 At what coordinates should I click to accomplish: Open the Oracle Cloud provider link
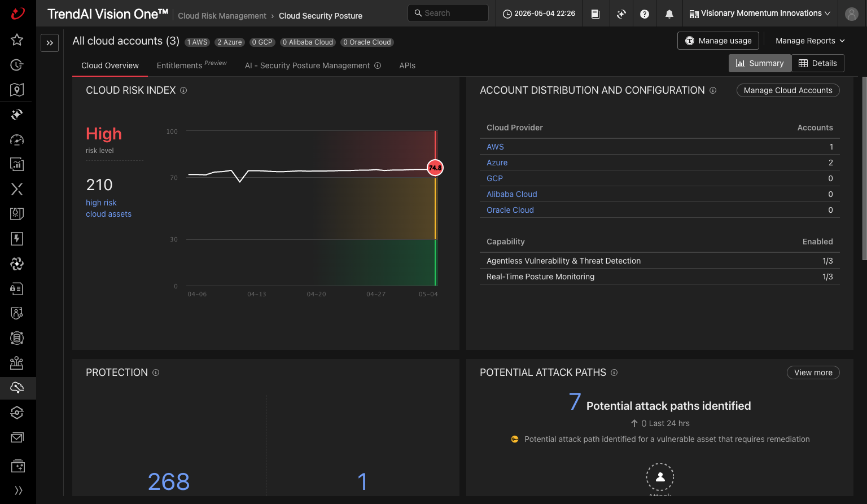pos(510,210)
